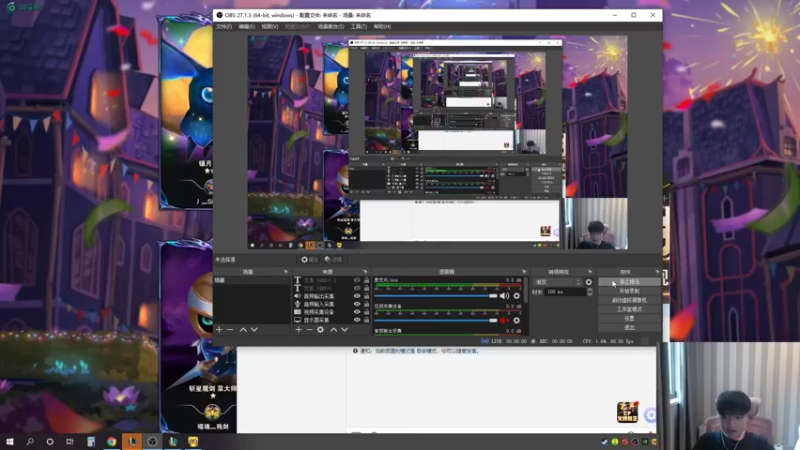
Task: Remove the selected scene with the minus icon
Action: click(x=230, y=330)
